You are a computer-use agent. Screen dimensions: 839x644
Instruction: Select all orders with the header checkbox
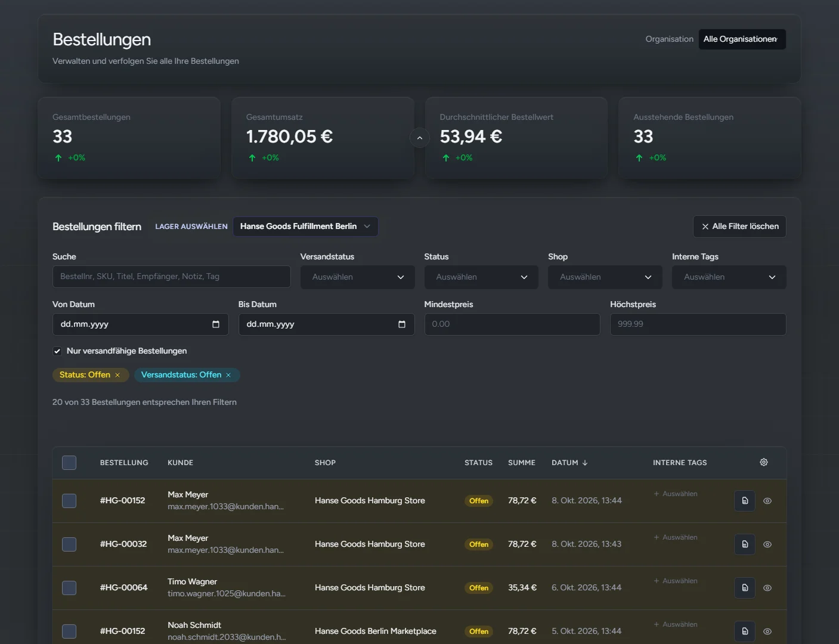point(69,463)
